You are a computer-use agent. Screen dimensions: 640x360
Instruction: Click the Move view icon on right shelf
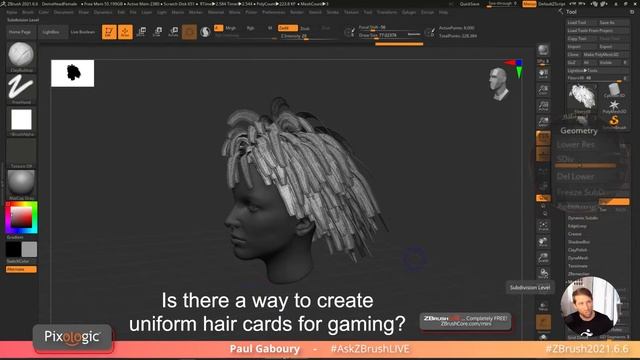[543, 242]
